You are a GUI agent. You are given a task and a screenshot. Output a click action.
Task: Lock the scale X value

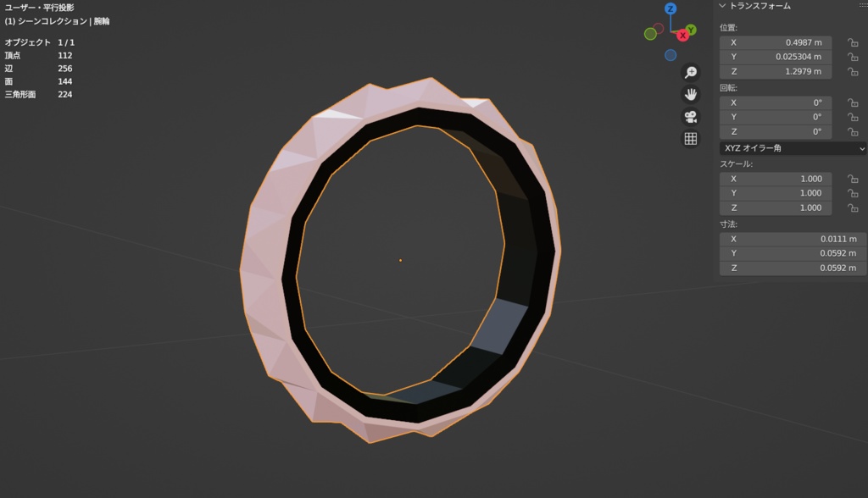coord(853,179)
